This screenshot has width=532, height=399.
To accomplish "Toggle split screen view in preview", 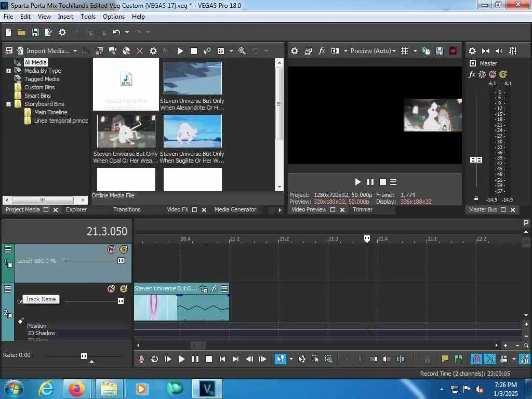I will click(x=335, y=51).
